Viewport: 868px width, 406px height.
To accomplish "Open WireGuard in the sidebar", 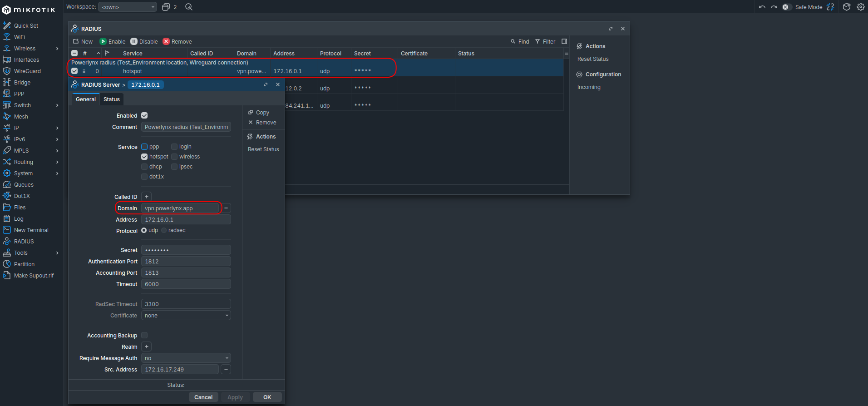I will click(27, 71).
